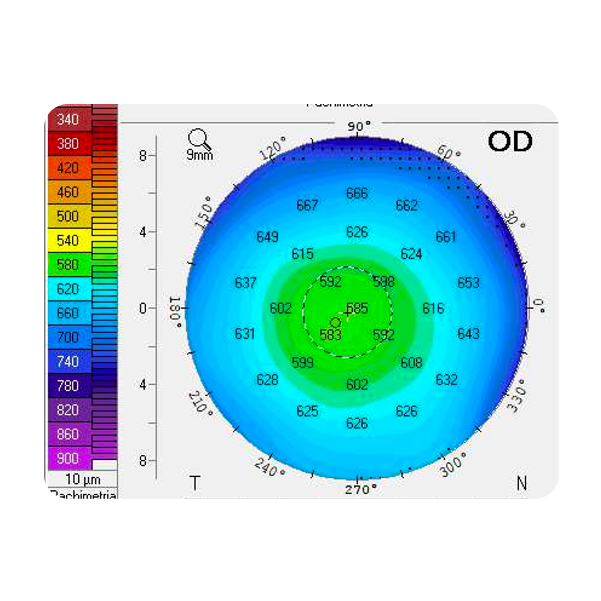Select the 900 magenta color scale swatch
This screenshot has height=601, width=601.
(68, 459)
